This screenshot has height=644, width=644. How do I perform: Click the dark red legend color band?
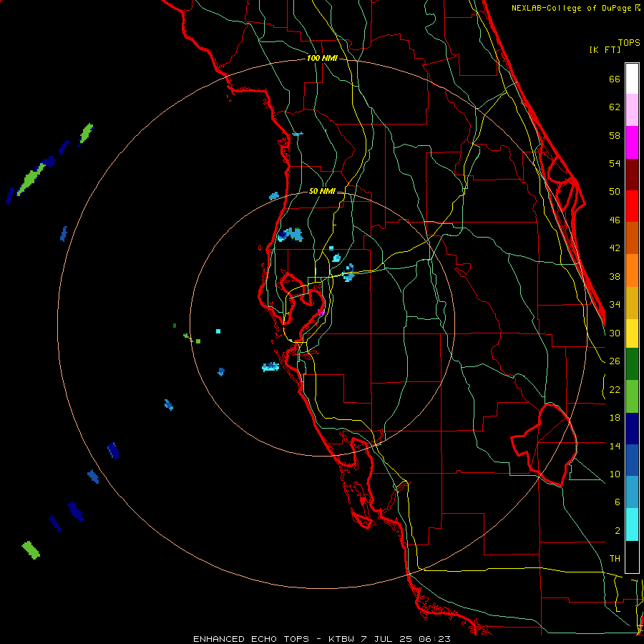[x=632, y=175]
